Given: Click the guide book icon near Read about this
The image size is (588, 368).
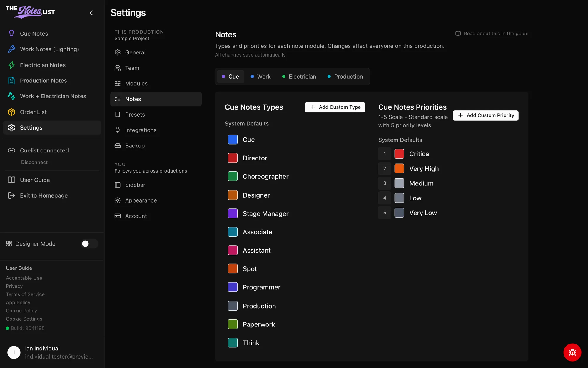Looking at the screenshot, I should pos(458,34).
